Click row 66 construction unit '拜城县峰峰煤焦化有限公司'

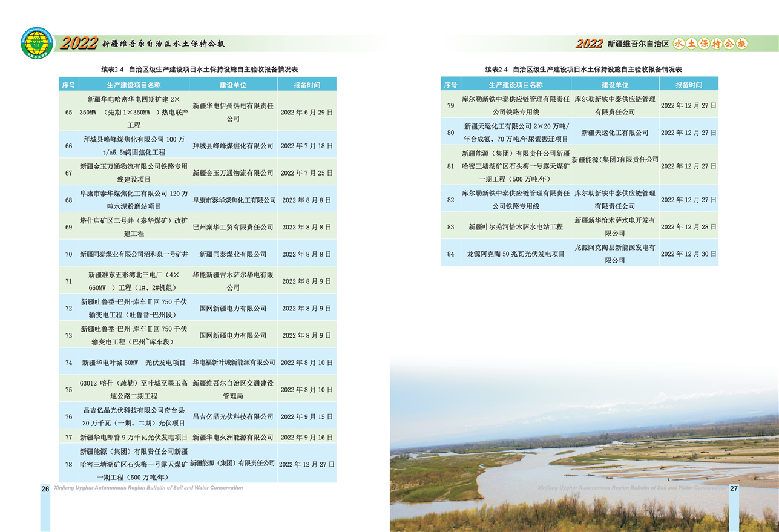(233, 146)
